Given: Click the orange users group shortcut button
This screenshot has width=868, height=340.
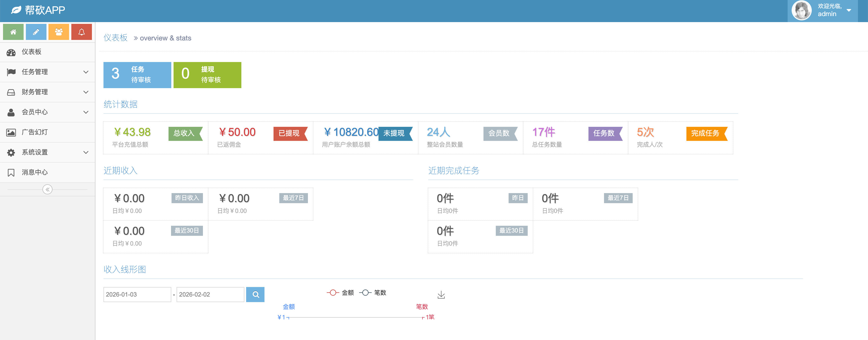Looking at the screenshot, I should coord(59,32).
